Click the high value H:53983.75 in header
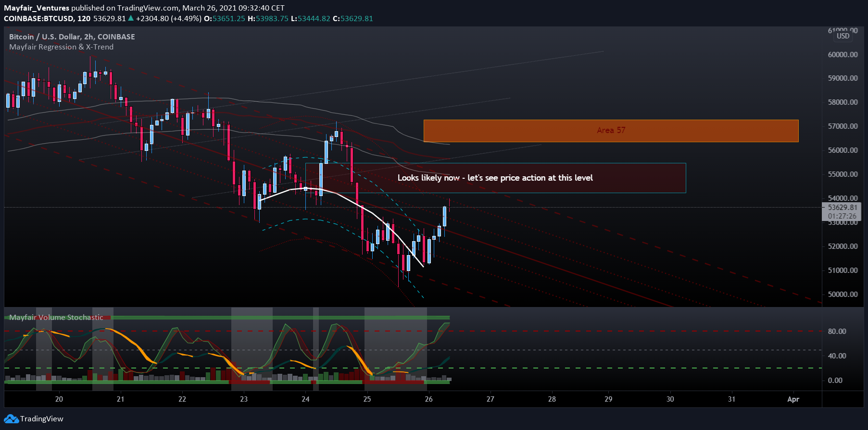Screen dimensions: 868x430 point(268,19)
